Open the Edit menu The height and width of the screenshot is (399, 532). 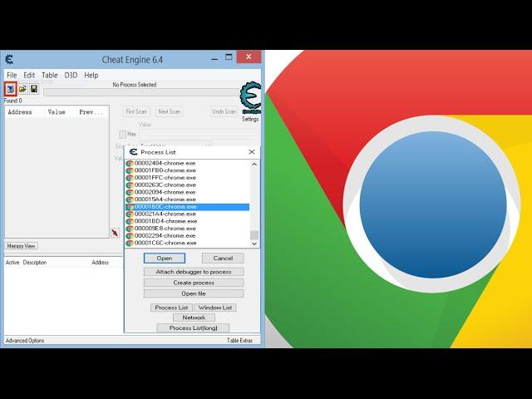[x=29, y=75]
